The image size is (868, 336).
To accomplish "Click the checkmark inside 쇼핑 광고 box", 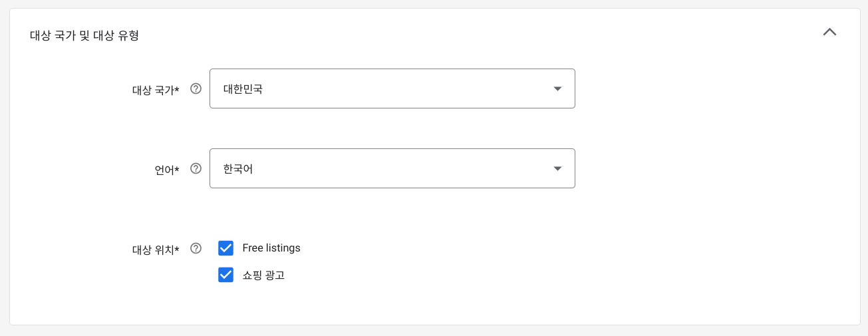I will click(226, 275).
